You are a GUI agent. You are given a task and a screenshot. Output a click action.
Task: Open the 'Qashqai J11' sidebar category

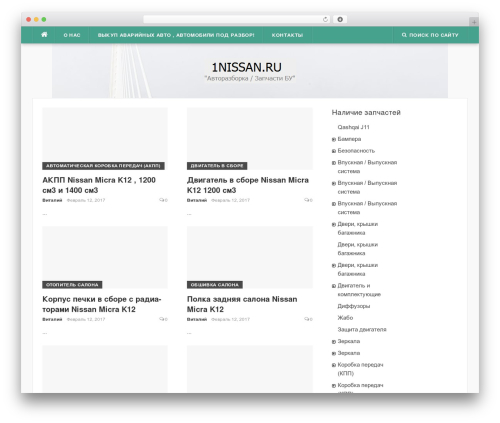pos(353,127)
